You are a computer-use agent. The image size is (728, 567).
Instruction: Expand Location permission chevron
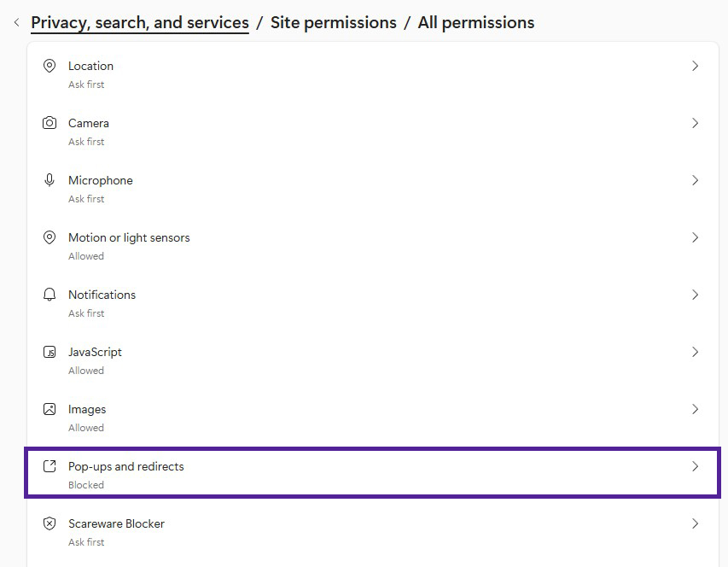click(x=695, y=66)
